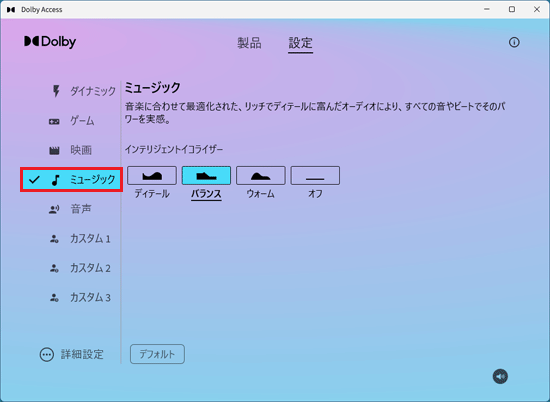Click the ミュージック label in sidebar
This screenshot has width=550, height=402.
coord(93,180)
